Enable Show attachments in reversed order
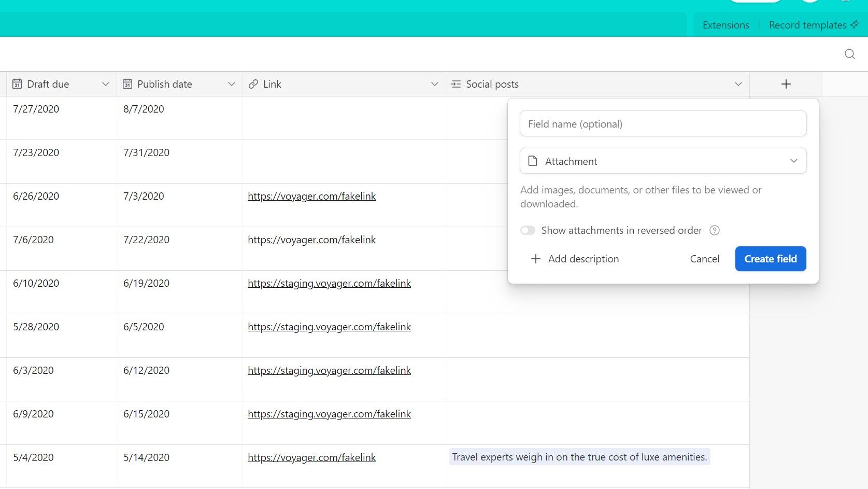 tap(528, 230)
